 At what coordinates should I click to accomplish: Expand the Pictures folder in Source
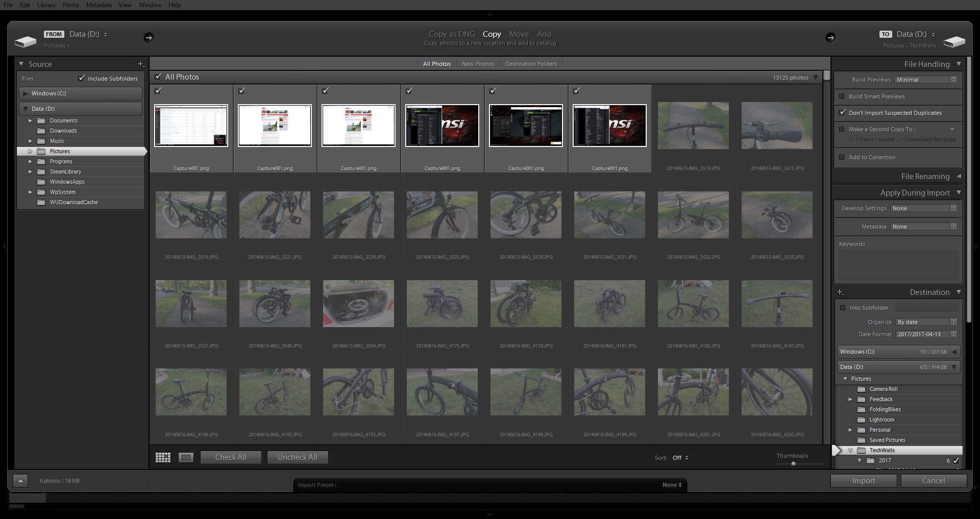[30, 151]
